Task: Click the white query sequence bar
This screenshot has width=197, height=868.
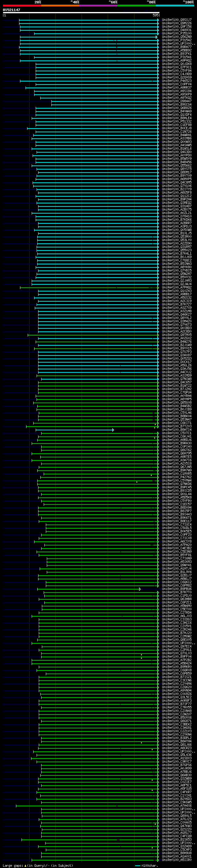Action: tap(81, 13)
